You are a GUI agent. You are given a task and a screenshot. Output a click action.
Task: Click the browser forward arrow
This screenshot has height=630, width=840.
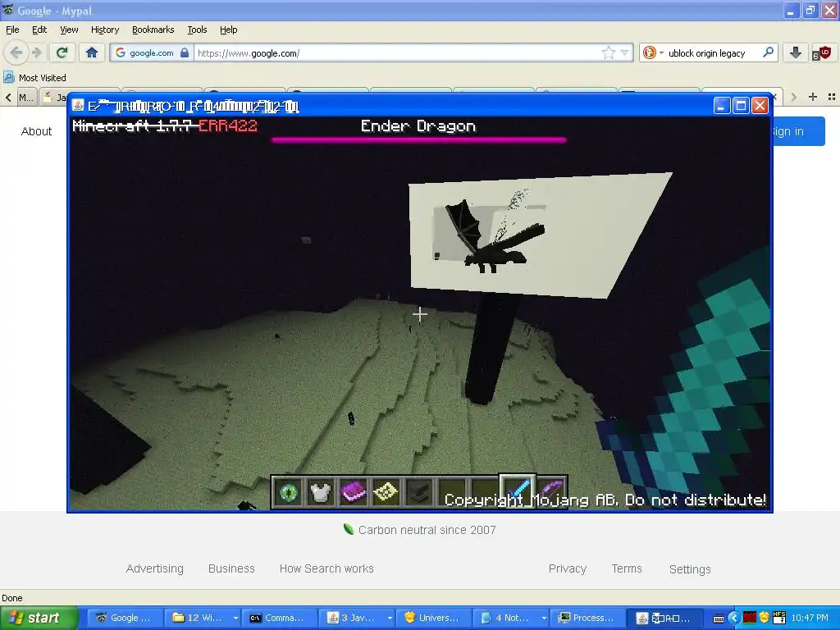tap(36, 52)
